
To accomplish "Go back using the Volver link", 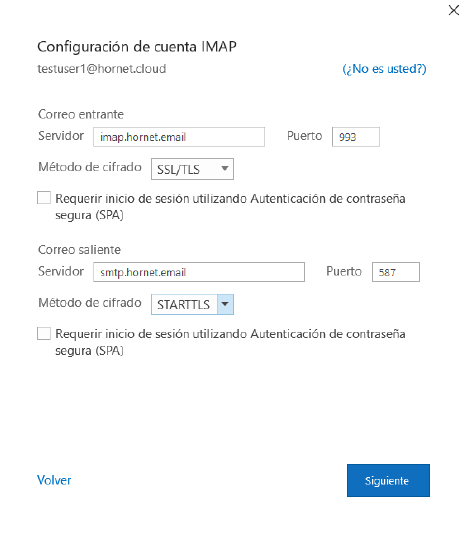I will [x=54, y=480].
